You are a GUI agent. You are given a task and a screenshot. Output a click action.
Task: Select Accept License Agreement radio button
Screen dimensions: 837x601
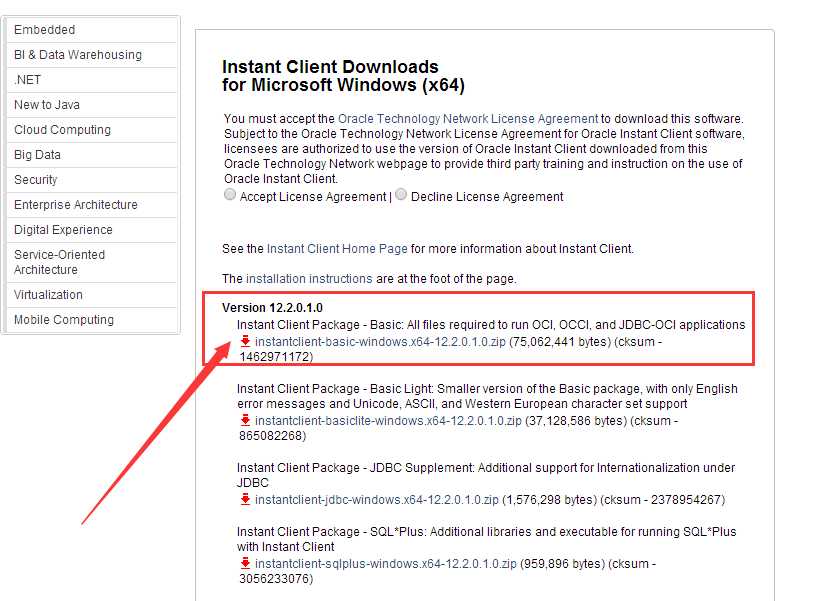pyautogui.click(x=230, y=195)
